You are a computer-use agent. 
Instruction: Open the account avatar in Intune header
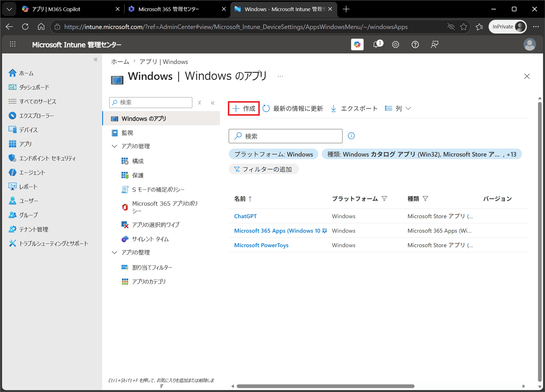(529, 44)
